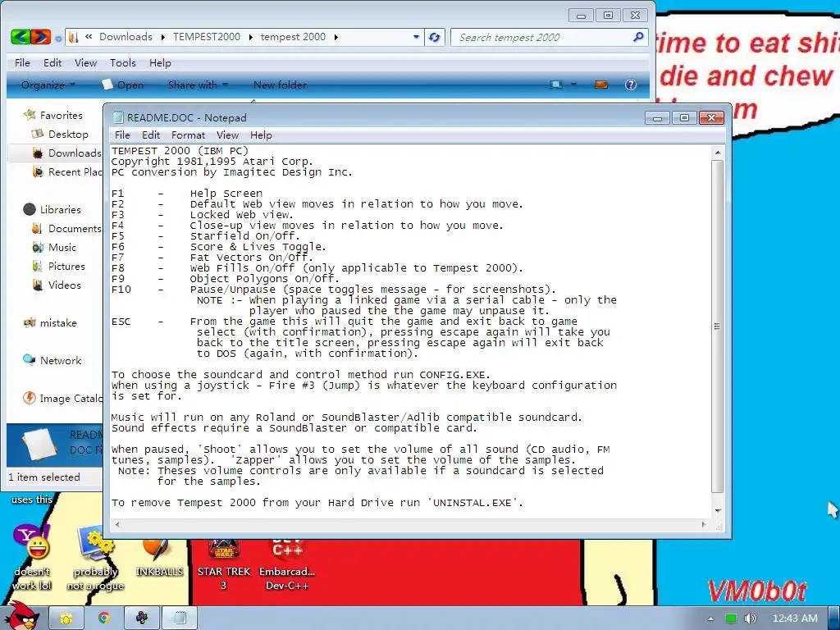Viewport: 840px width, 630px height.
Task: Click the volume speaker tray icon
Action: point(750,619)
